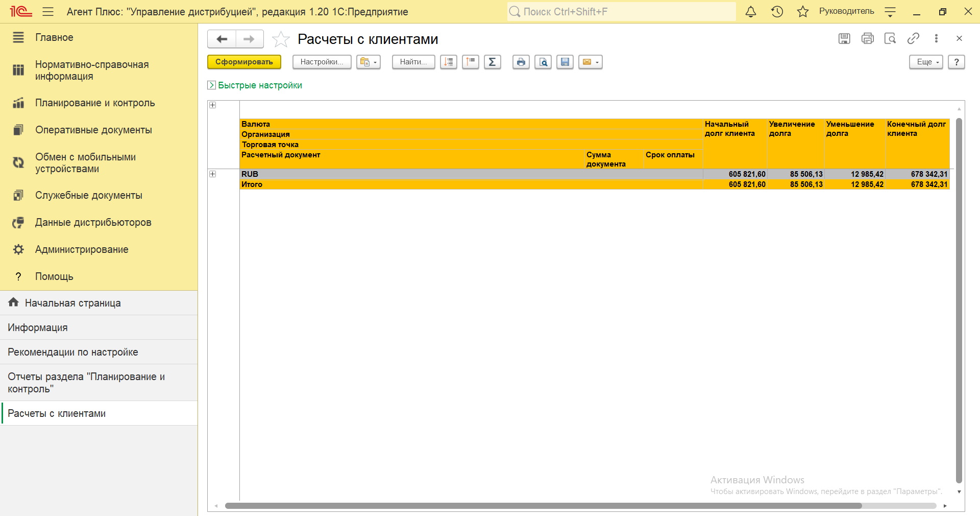
Task: Collapse all report groups icon
Action: coord(471,62)
